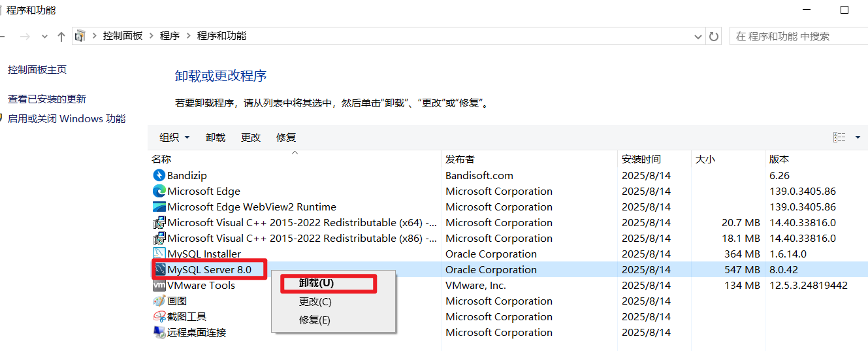Viewport: 868px width, 351px height.
Task: Open 启用或关闭 Windows 功能 link
Action: click(67, 119)
